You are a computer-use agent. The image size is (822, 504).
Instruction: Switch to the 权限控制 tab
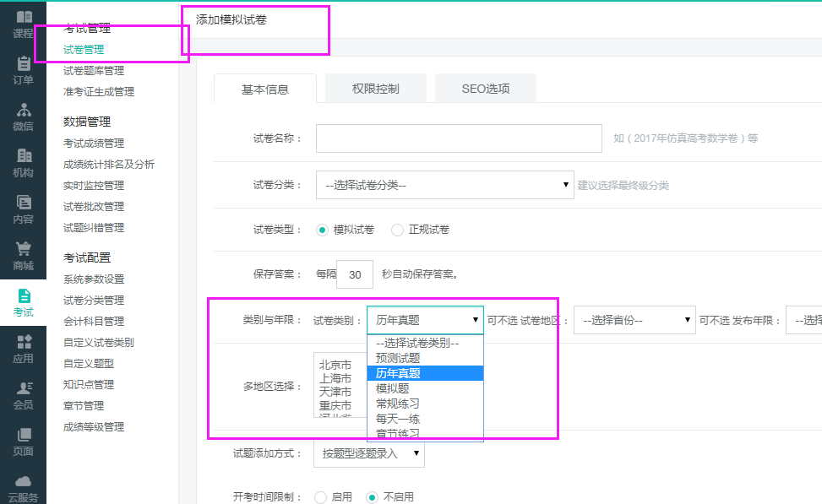pos(375,89)
